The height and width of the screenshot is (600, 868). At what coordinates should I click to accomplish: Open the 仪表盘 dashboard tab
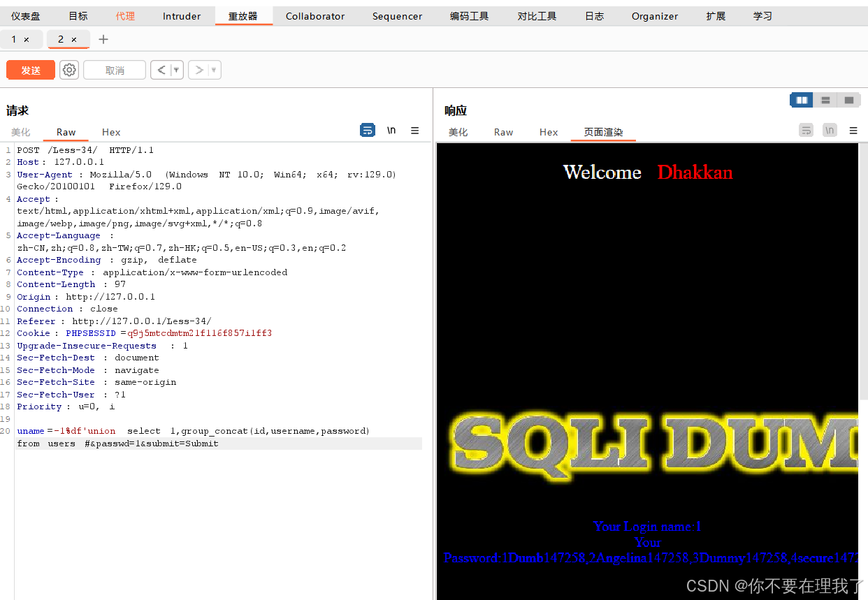pos(25,16)
